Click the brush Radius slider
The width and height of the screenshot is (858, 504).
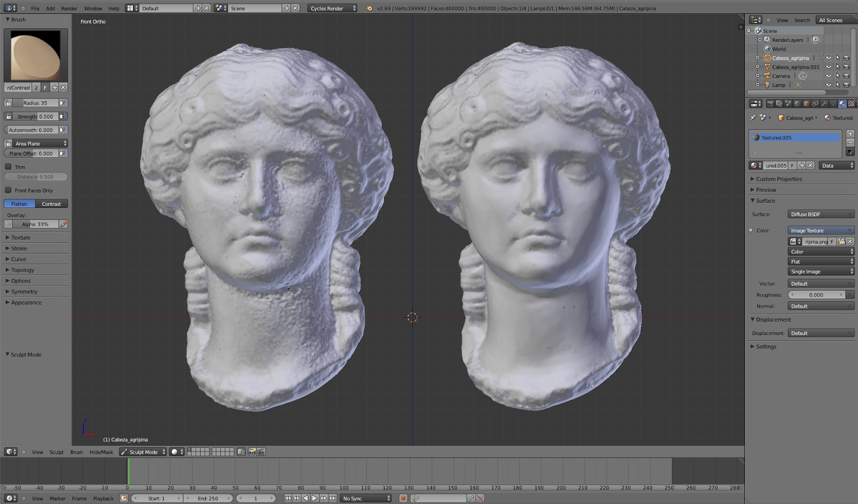[x=35, y=103]
